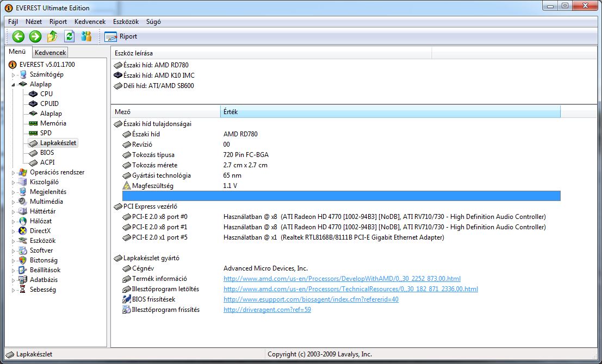Click the Multimédia speaker icon
This screenshot has width=602, height=364.
click(23, 202)
